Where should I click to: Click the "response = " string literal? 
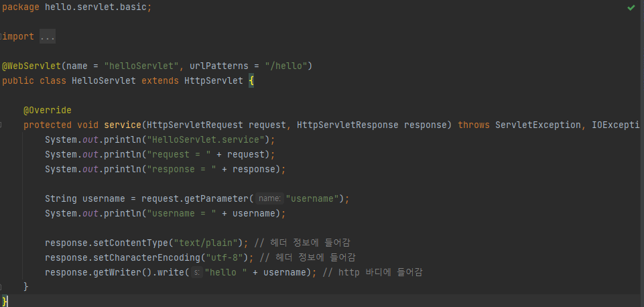coord(182,170)
